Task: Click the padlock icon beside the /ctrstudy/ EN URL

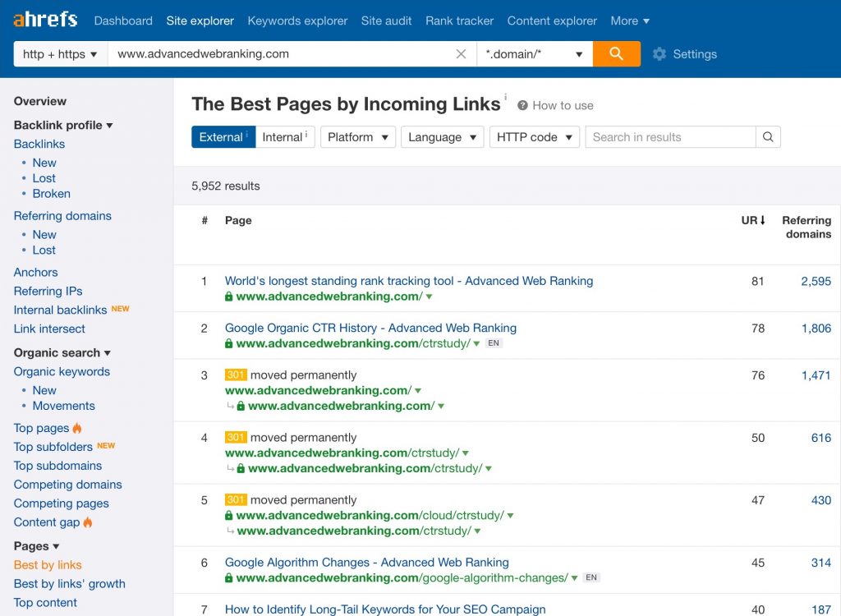Action: tap(229, 343)
